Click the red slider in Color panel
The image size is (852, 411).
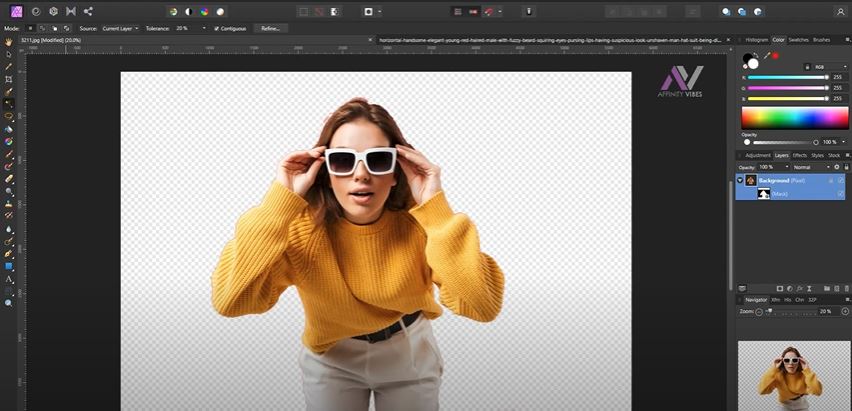787,77
